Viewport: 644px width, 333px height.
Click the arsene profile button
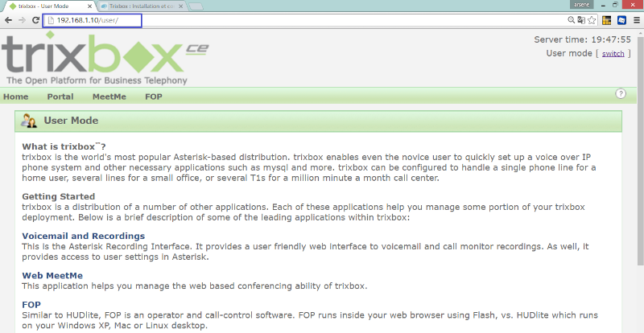[x=581, y=5]
